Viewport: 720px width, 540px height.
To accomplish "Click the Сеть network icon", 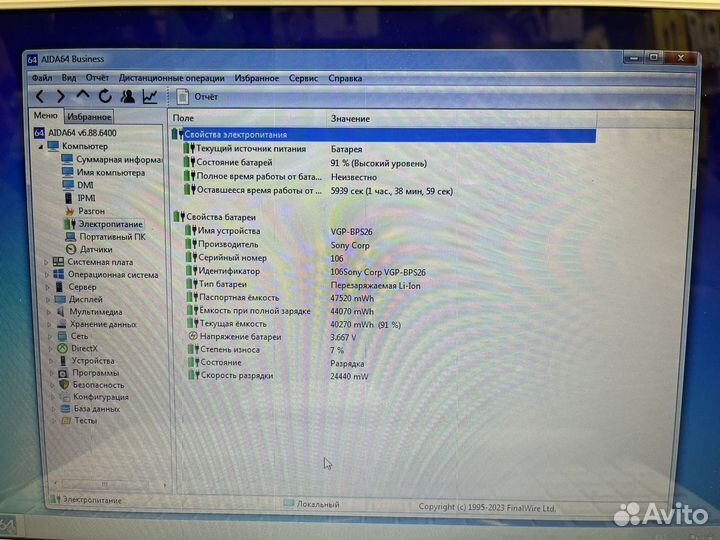I will (62, 336).
